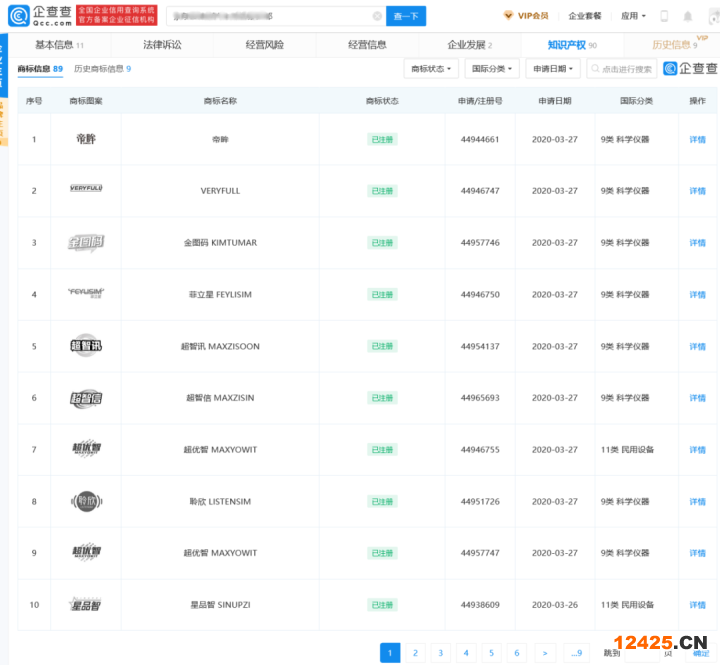The height and width of the screenshot is (665, 720).
Task: Open notifications bell icon
Action: 687,16
